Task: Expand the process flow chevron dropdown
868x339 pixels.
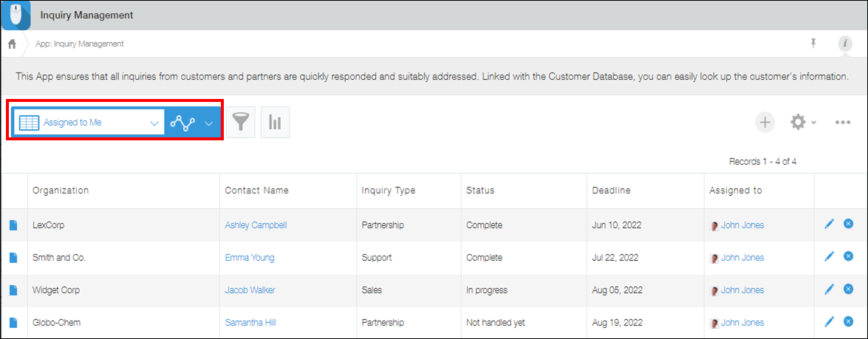Action: pos(208,123)
